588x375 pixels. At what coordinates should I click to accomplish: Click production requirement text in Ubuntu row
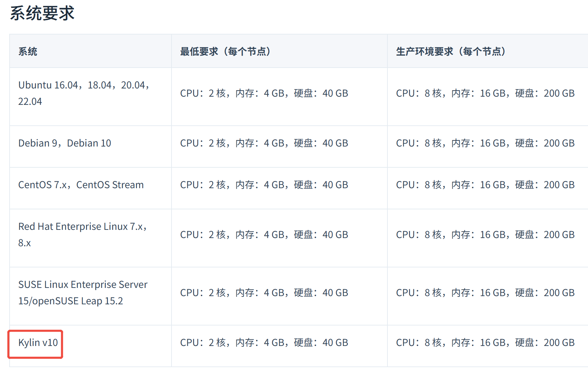tap(485, 93)
